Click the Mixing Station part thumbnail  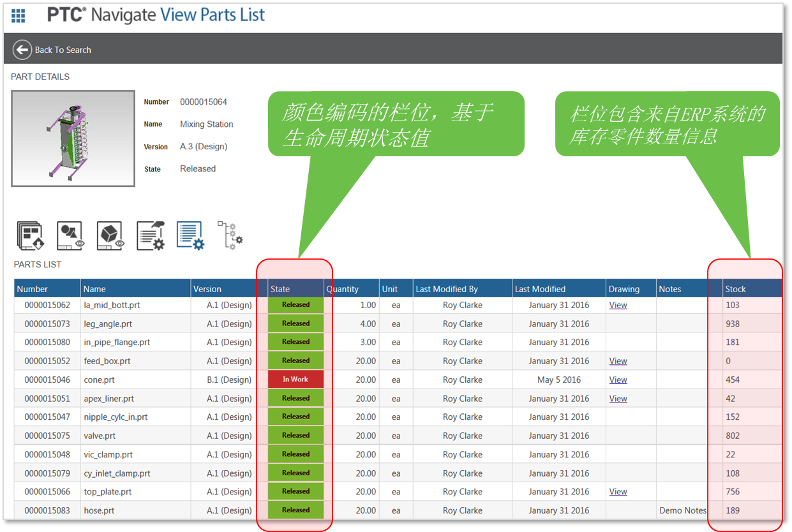click(x=73, y=138)
